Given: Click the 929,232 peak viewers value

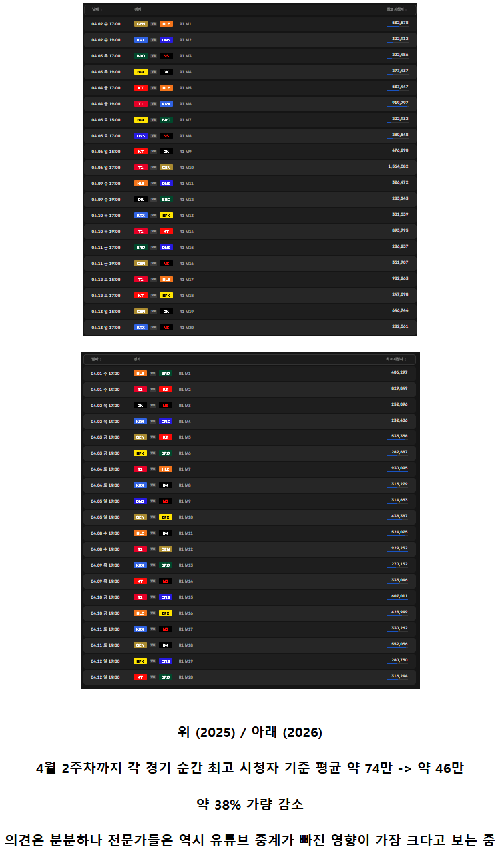Looking at the screenshot, I should click(x=399, y=549).
